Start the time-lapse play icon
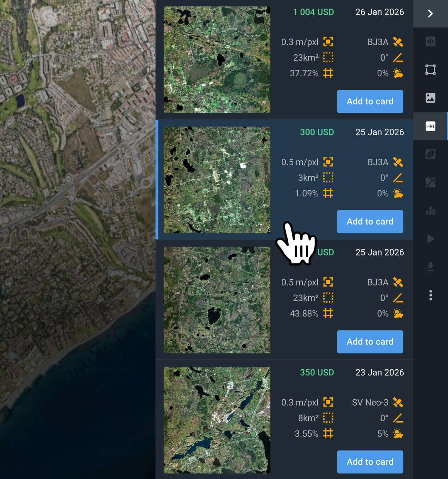The image size is (448, 479). [x=430, y=239]
